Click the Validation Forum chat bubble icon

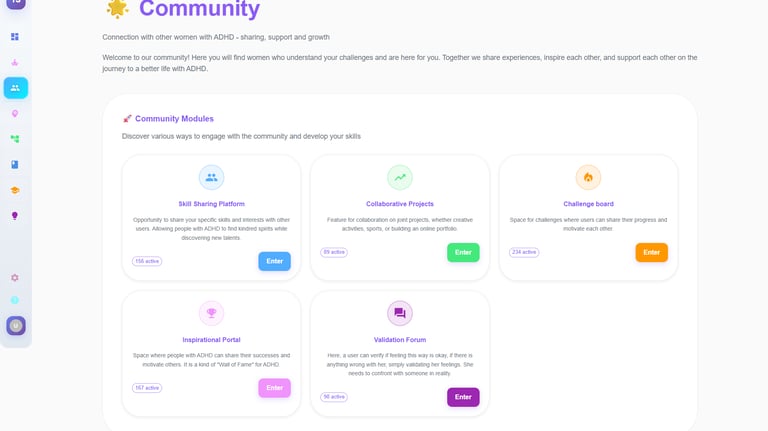[x=400, y=314]
